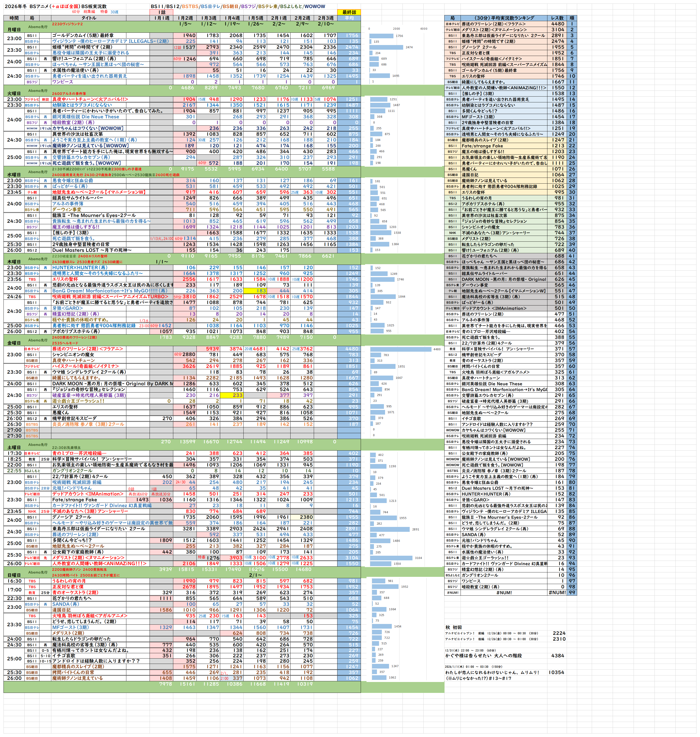700x737 pixels.
Task: Click the タイトル column header
Action: pyautogui.click(x=89, y=18)
